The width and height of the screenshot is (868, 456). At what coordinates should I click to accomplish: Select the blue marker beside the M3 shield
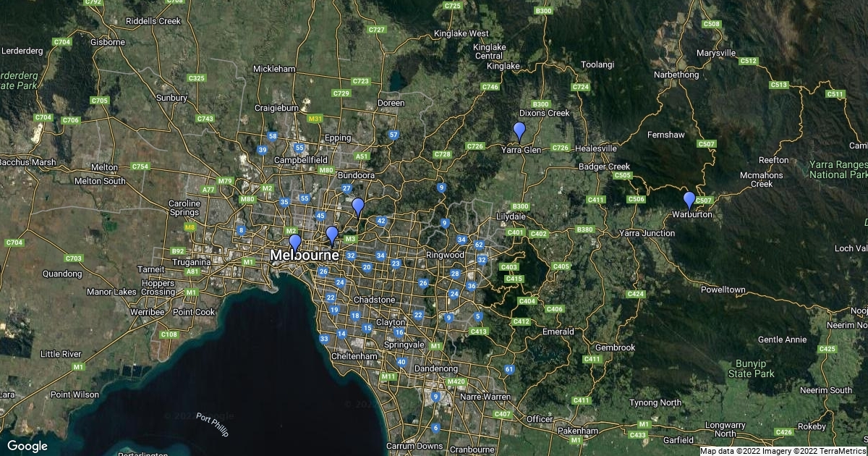(331, 235)
